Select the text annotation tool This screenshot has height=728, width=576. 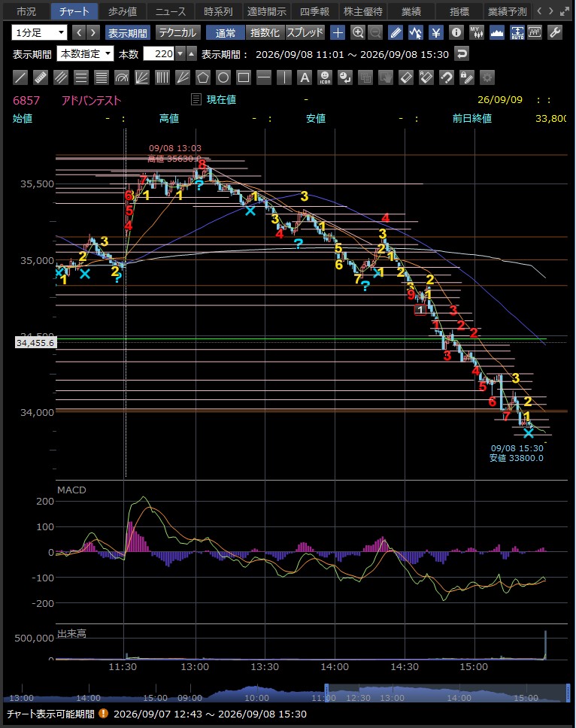(305, 77)
